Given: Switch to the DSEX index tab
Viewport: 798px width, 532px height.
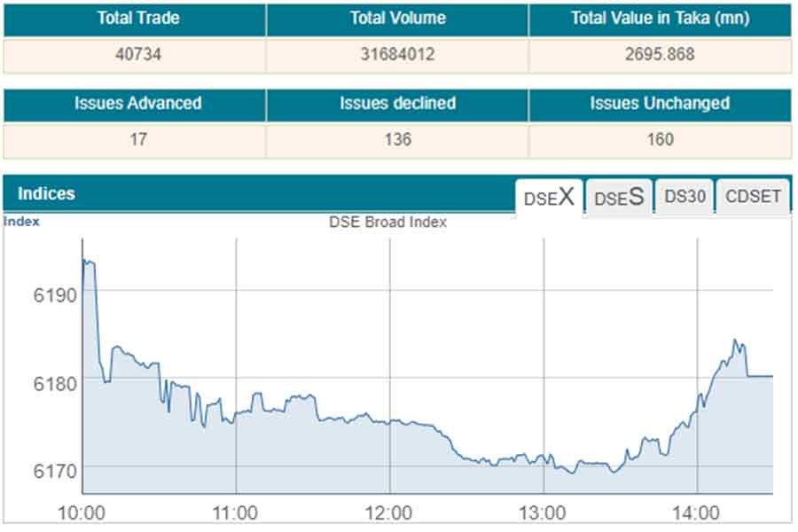Looking at the screenshot, I should pyautogui.click(x=549, y=197).
